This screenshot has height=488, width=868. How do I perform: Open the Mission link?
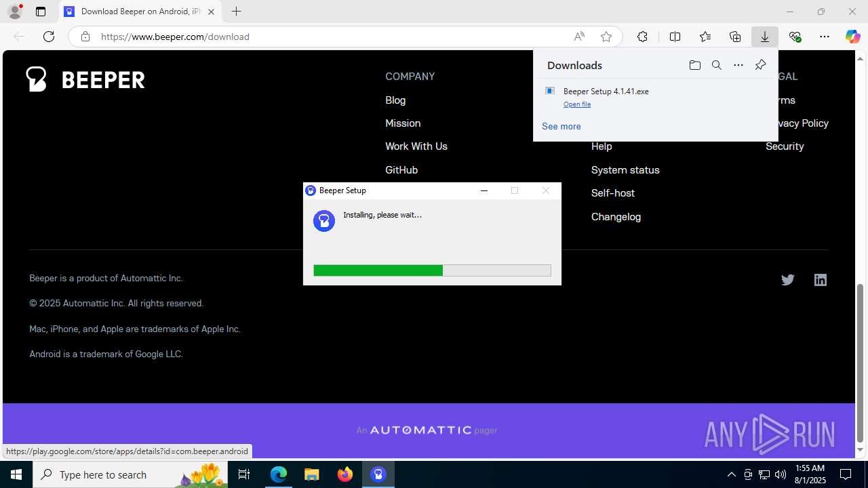[x=403, y=123]
